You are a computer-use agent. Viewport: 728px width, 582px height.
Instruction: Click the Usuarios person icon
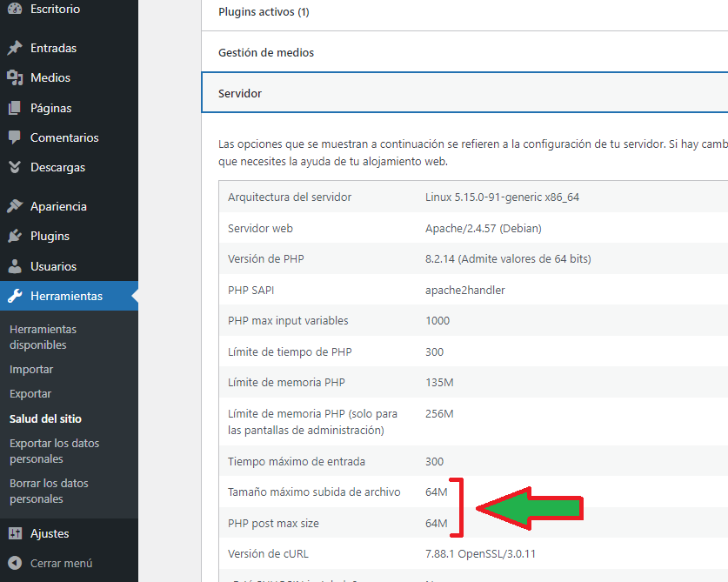click(x=15, y=266)
